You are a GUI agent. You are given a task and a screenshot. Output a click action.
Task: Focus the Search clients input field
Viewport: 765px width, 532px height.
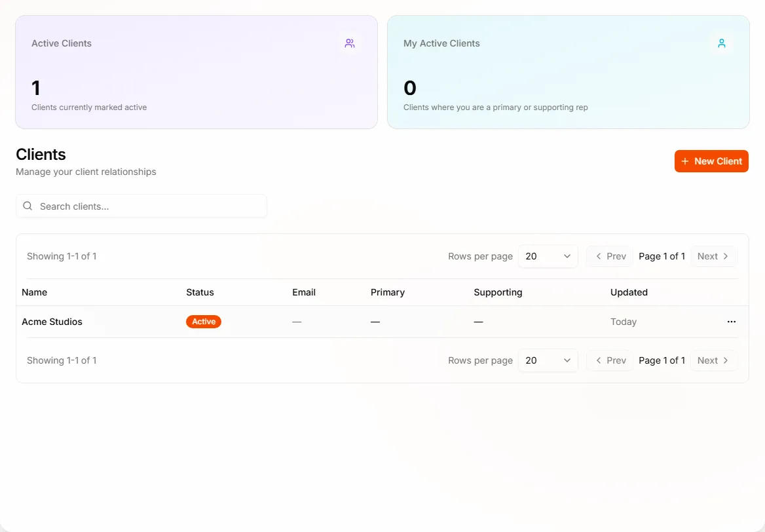(x=141, y=206)
